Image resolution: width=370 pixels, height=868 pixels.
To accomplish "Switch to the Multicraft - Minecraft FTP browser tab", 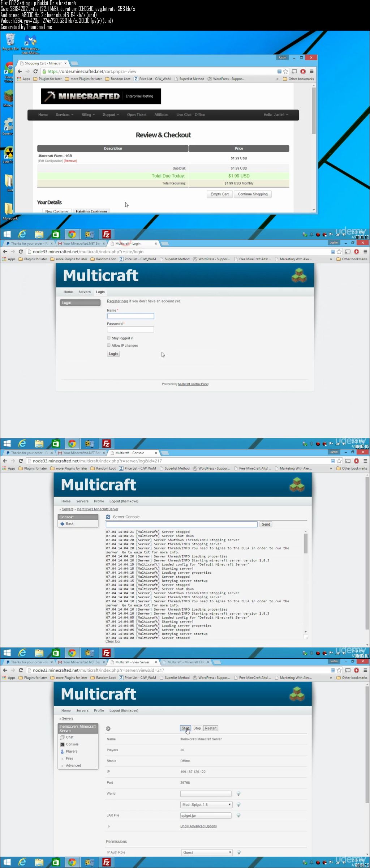I will (x=186, y=662).
